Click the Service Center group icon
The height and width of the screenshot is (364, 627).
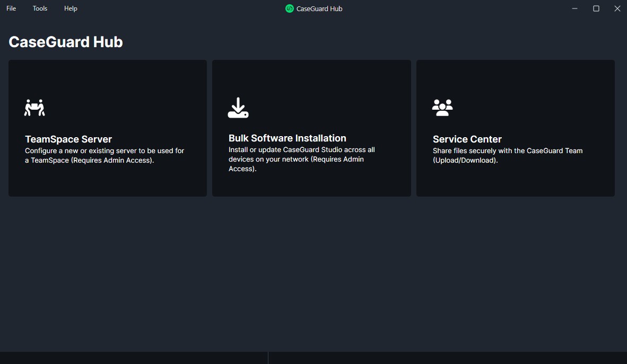pyautogui.click(x=442, y=108)
